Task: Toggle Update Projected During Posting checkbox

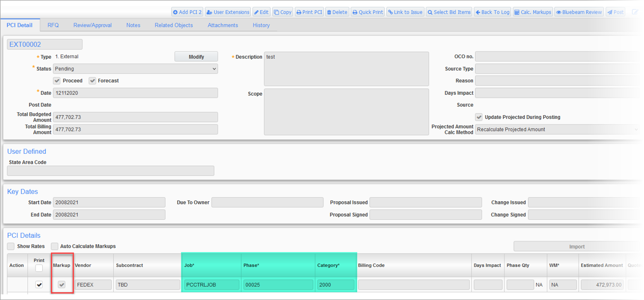Action: click(x=479, y=117)
